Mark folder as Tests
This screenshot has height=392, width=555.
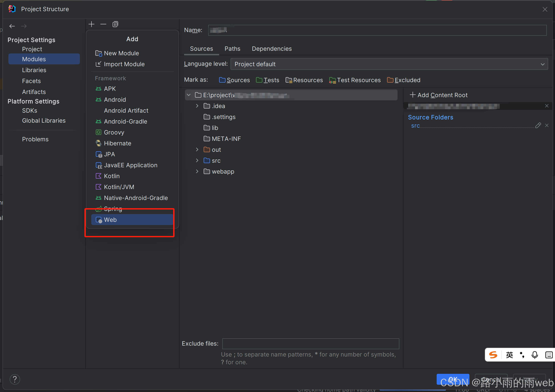pyautogui.click(x=267, y=80)
